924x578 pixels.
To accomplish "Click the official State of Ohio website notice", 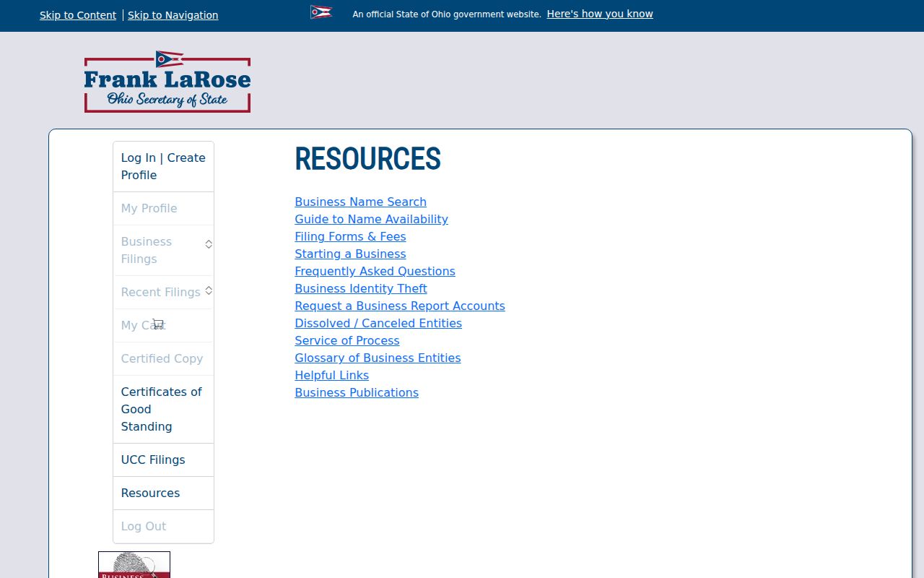I will tap(447, 14).
